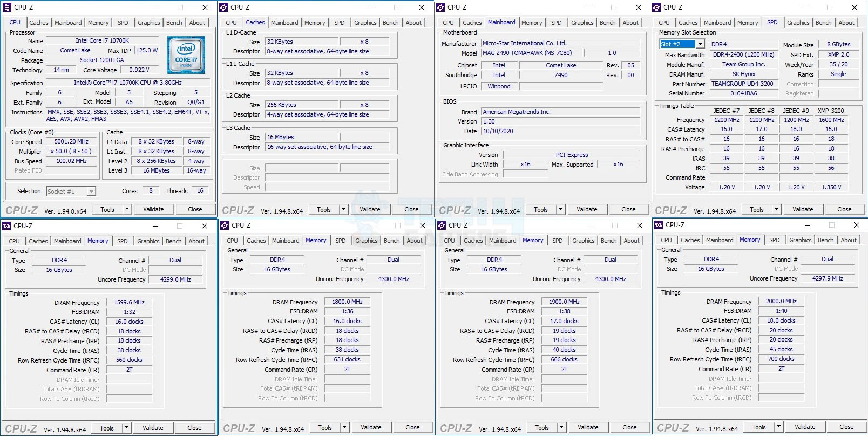Image resolution: width=868 pixels, height=437 pixels.
Task: Click the CPU-Z title icon of the 1900.0 MHz Memory window
Action: point(442,226)
